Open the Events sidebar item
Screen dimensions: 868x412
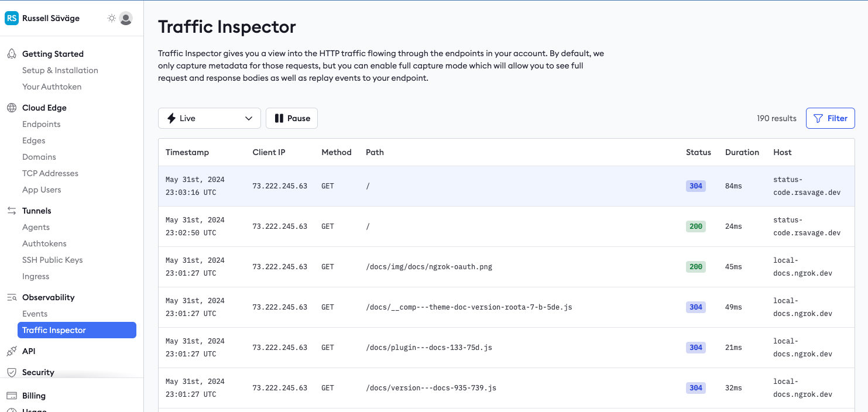(x=35, y=314)
